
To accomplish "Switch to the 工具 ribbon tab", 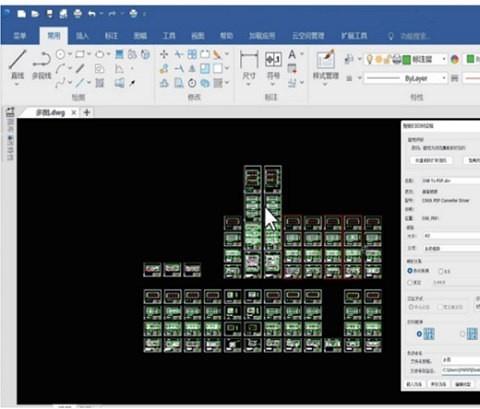I will [169, 36].
